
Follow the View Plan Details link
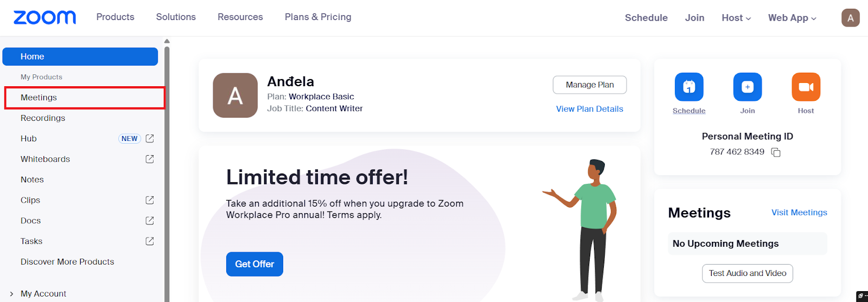589,109
